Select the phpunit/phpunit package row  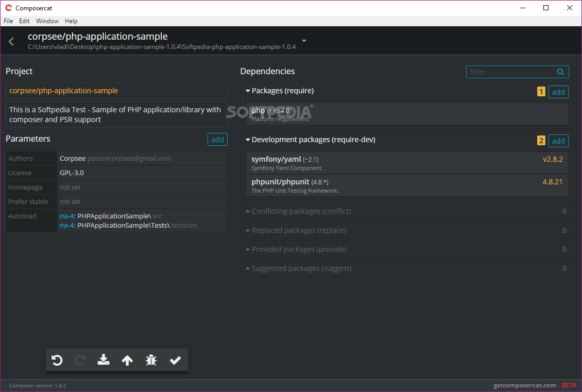pyautogui.click(x=407, y=185)
